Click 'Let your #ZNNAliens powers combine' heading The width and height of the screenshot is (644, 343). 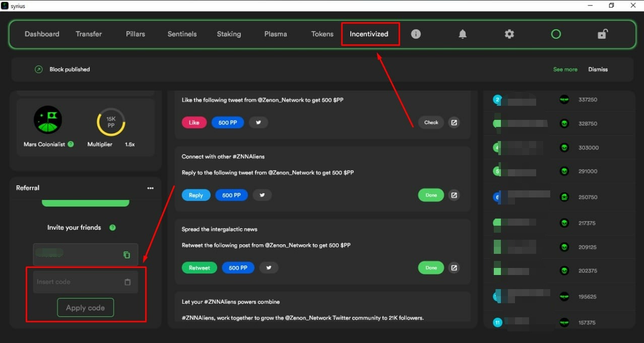231,302
